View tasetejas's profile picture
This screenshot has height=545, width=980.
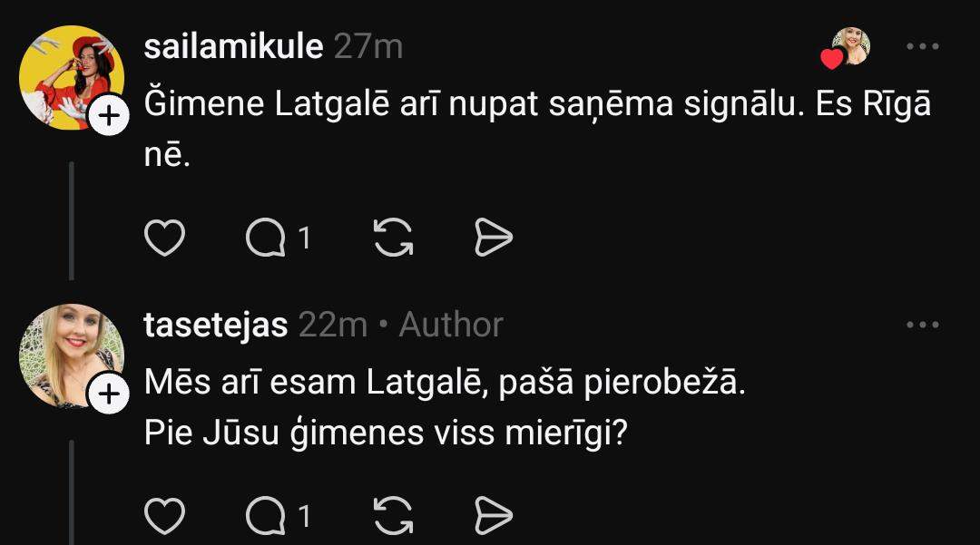(x=71, y=355)
